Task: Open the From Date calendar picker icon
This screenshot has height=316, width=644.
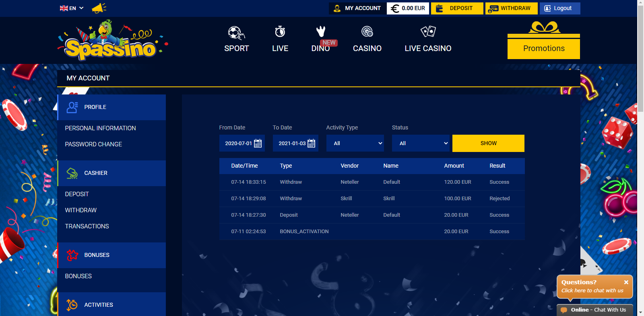Action: pyautogui.click(x=258, y=144)
